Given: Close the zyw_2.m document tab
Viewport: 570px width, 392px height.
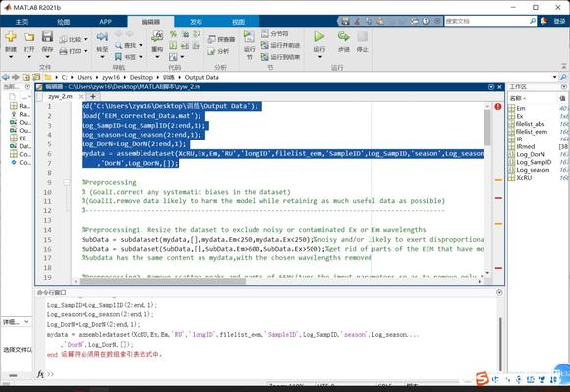Looking at the screenshot, I should pos(81,96).
